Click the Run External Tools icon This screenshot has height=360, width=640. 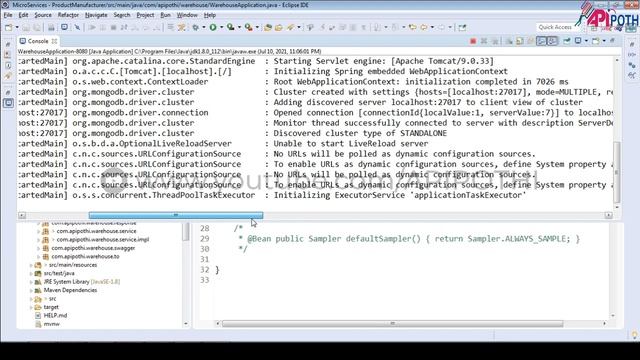[x=249, y=27]
